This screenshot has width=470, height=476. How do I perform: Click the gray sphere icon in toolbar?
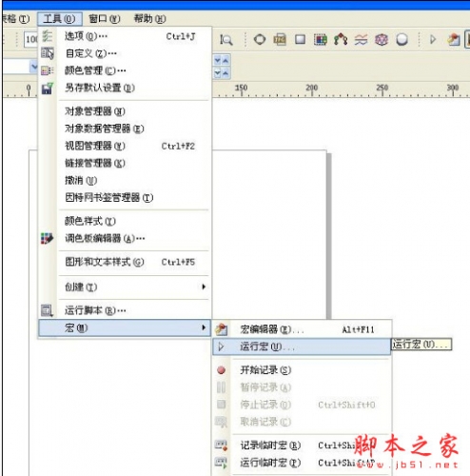pos(401,40)
